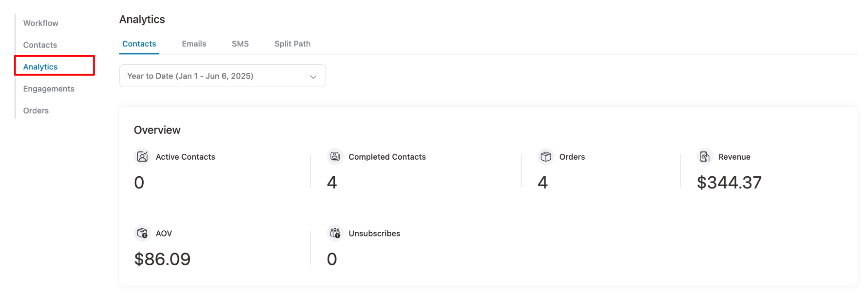Click the Overview heading
This screenshot has width=868, height=296.
(x=157, y=130)
